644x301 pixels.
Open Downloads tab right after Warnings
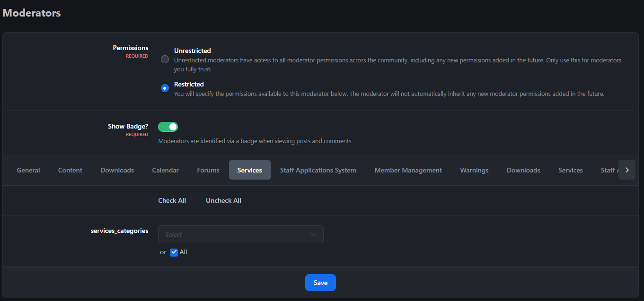[x=523, y=170]
